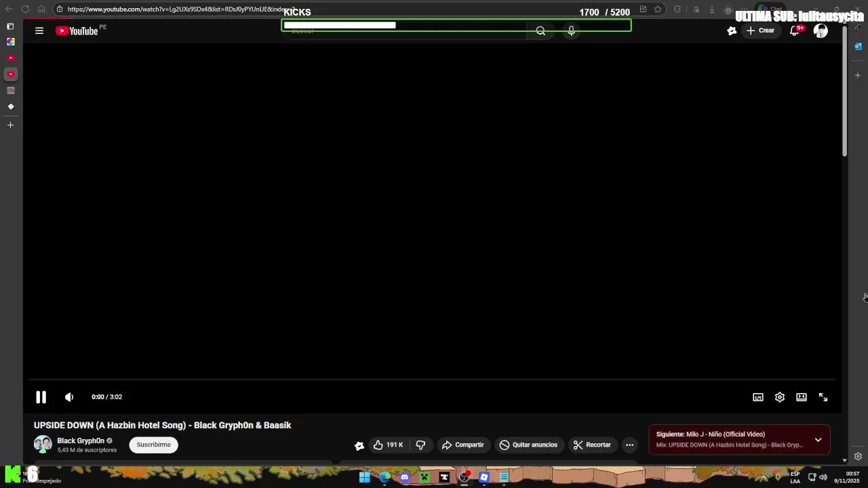Start voice search with the microphone
Viewport: 868px width, 488px height.
tap(571, 30)
